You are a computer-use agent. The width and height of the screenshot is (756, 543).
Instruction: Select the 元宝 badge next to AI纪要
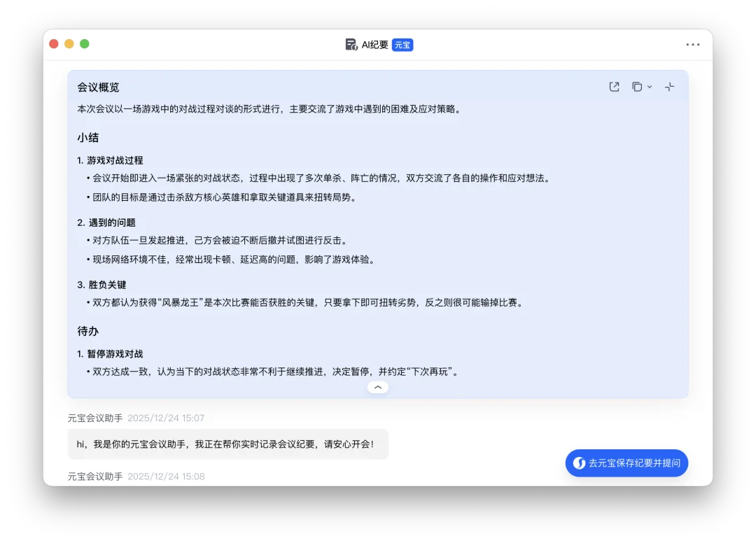402,44
